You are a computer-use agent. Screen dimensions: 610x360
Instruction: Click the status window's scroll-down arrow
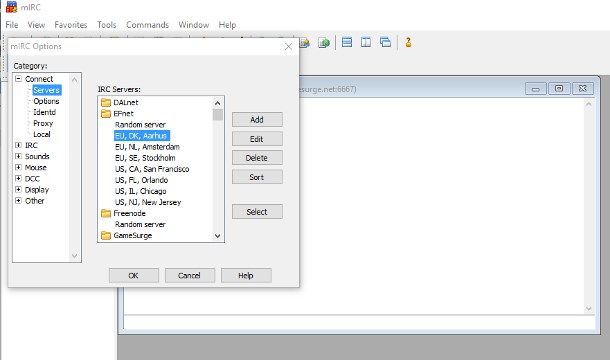pyautogui.click(x=588, y=308)
